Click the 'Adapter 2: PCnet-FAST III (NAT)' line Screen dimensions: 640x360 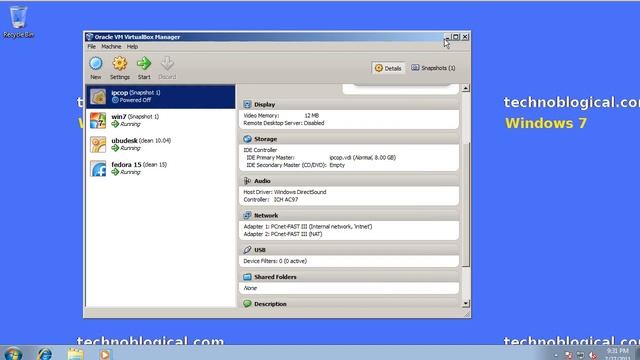pyautogui.click(x=282, y=234)
